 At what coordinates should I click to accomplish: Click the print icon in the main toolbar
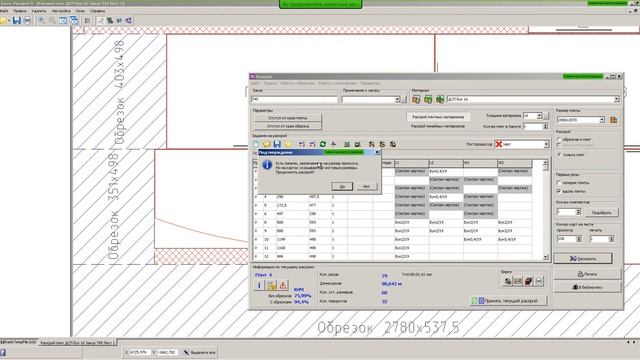[x=27, y=20]
